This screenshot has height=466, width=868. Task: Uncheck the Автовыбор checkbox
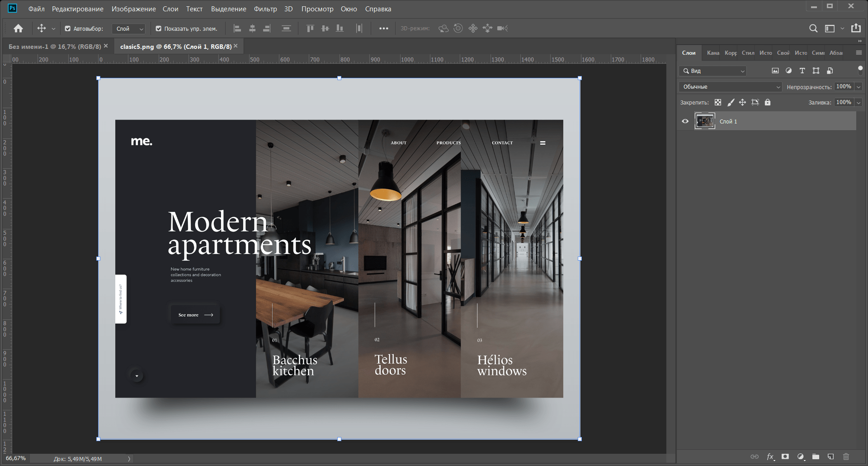[68, 29]
